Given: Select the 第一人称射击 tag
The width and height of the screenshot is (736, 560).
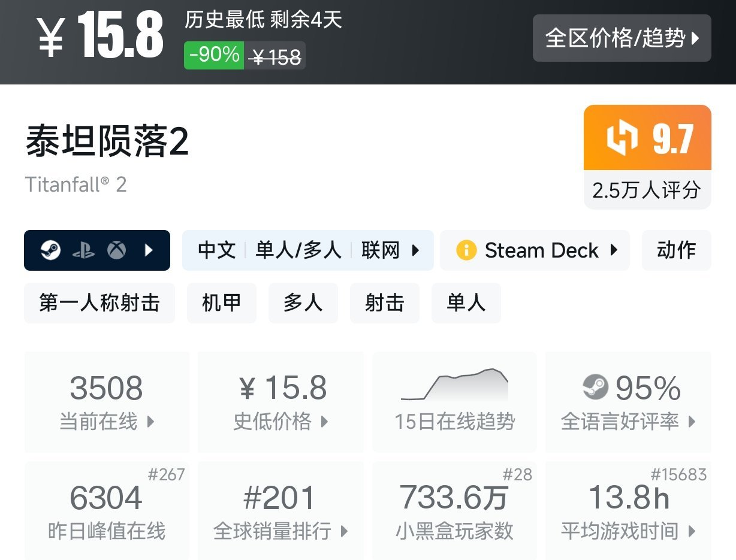Looking at the screenshot, I should tap(99, 303).
